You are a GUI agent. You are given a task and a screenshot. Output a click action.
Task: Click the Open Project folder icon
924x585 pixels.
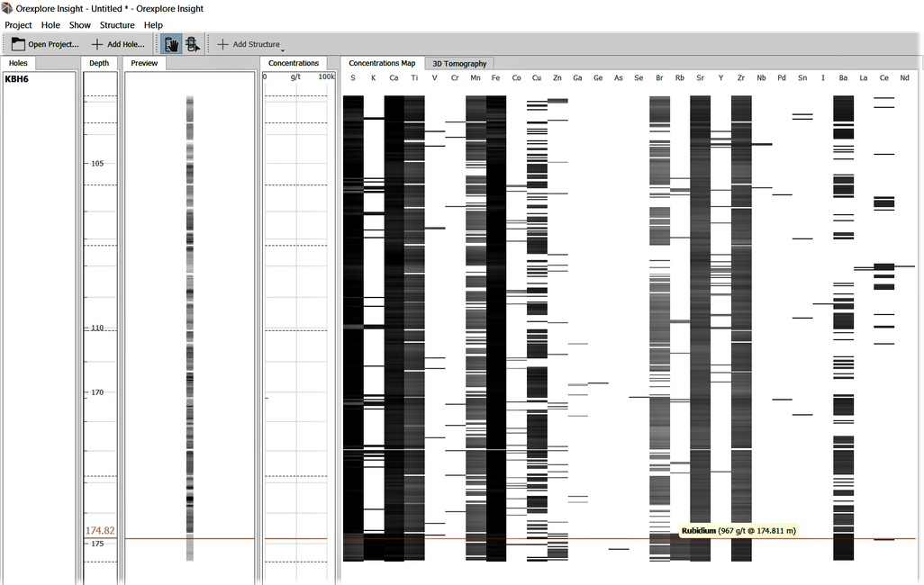pos(18,44)
